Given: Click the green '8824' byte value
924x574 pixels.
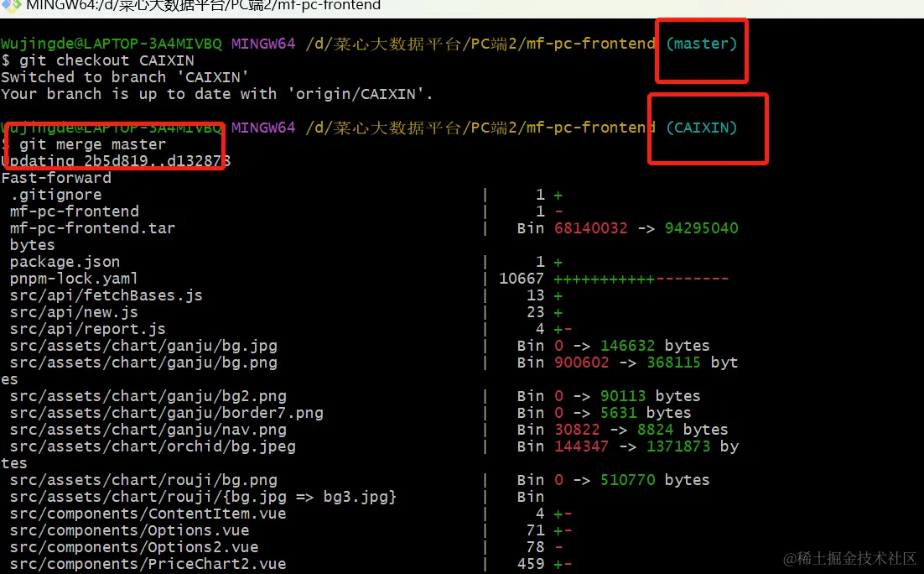Looking at the screenshot, I should (656, 430).
